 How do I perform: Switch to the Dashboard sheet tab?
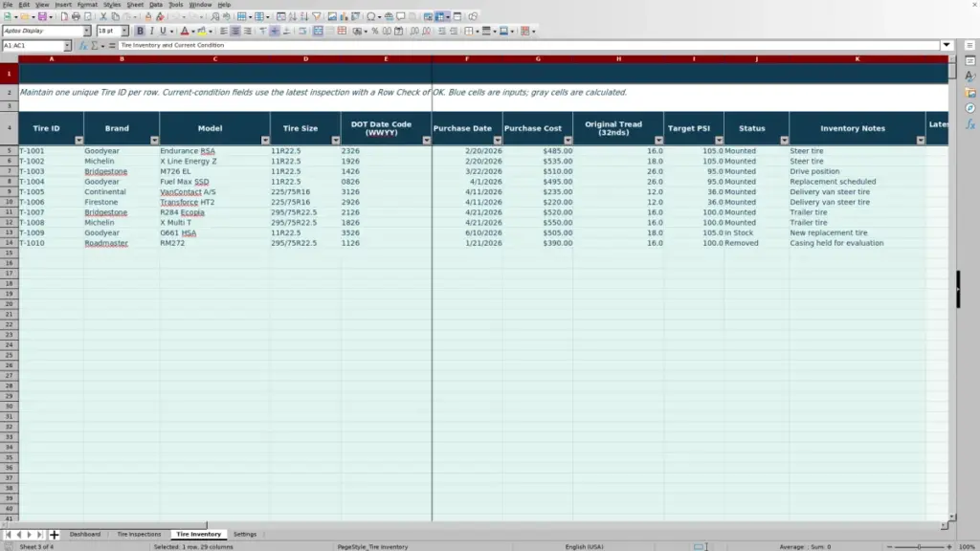[x=85, y=535]
